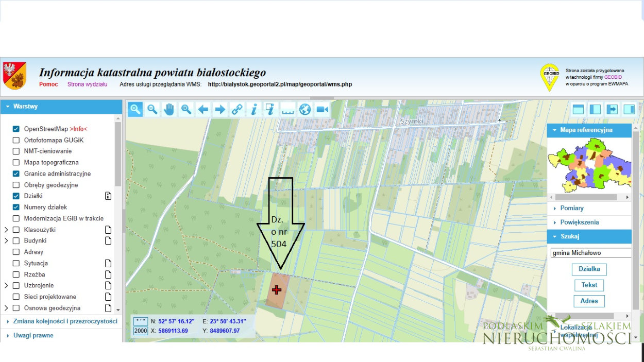The width and height of the screenshot is (644, 362).
Task: Toggle the degrees format coordinate box
Action: click(x=140, y=321)
